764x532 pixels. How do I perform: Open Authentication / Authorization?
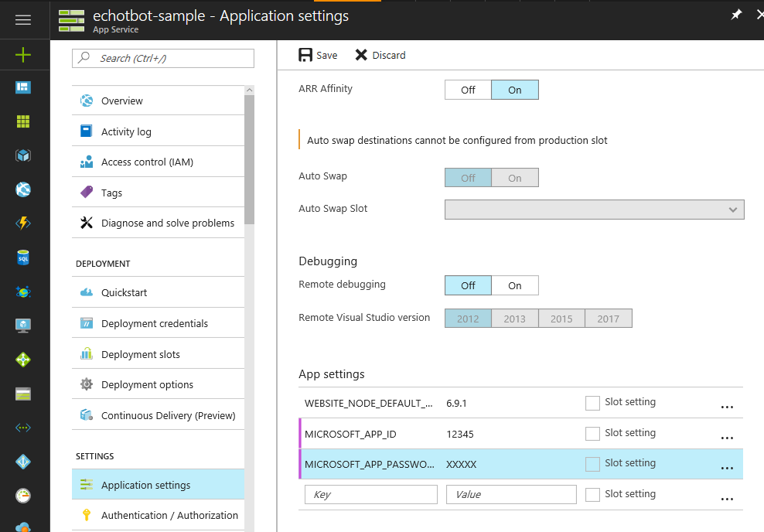[158, 515]
